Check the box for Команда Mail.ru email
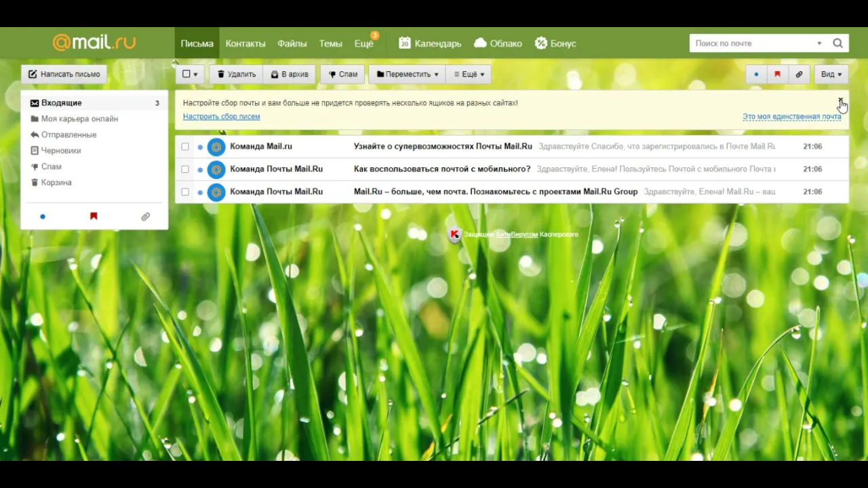868x488 pixels. coord(185,146)
